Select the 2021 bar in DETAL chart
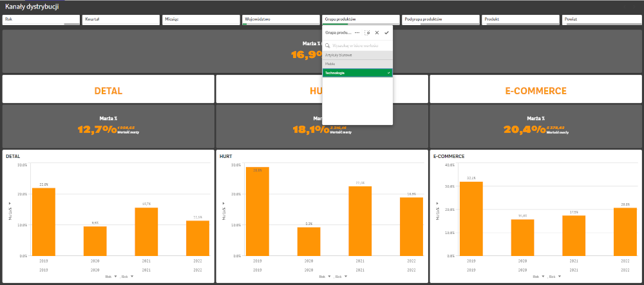The width and height of the screenshot is (644, 285). [146, 231]
